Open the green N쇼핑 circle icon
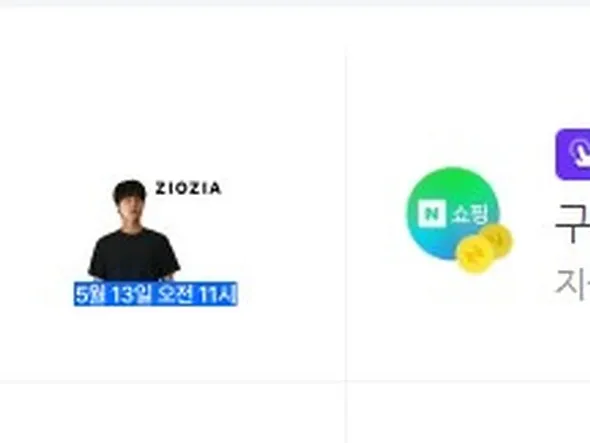This screenshot has width=590, height=443. click(x=453, y=213)
